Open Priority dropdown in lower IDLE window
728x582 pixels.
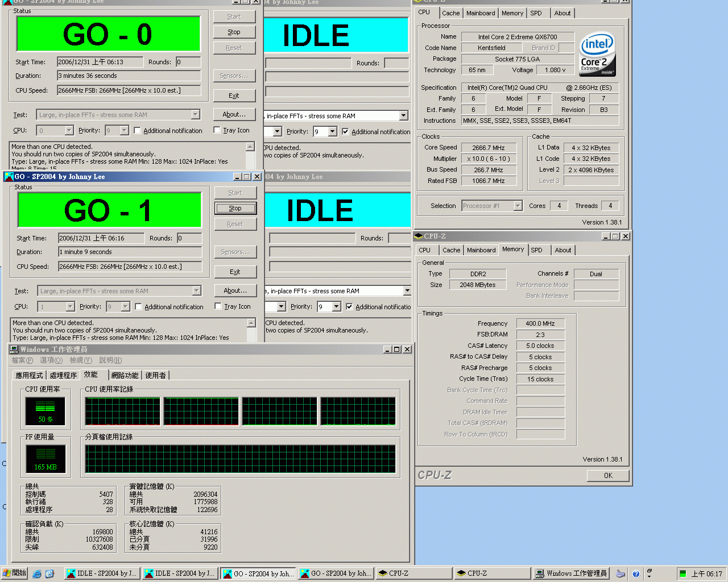tap(336, 307)
